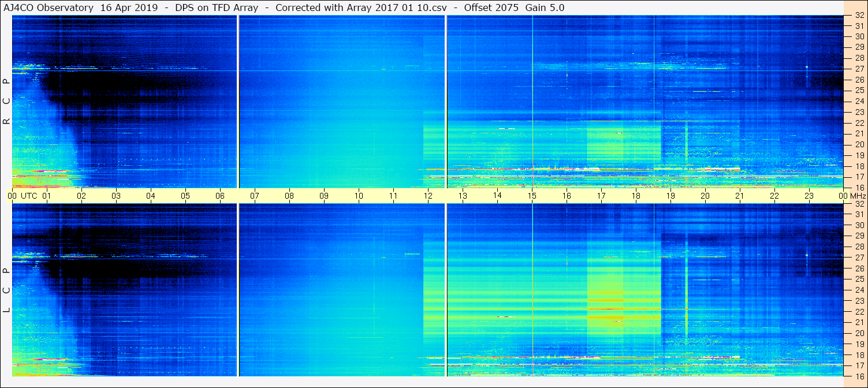The image size is (868, 388).
Task: Click the 29 MHz tick of LCP panel
Action: (x=859, y=236)
